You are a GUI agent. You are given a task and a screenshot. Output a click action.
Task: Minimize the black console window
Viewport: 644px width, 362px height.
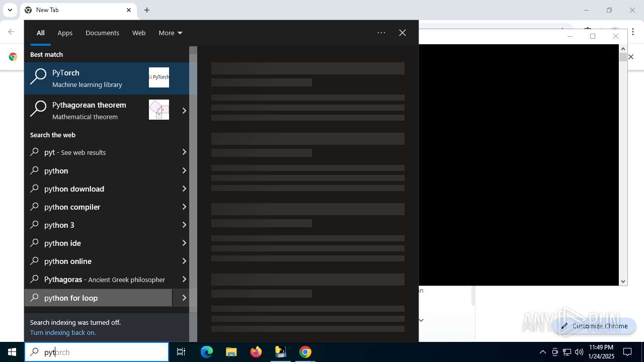[570, 36]
